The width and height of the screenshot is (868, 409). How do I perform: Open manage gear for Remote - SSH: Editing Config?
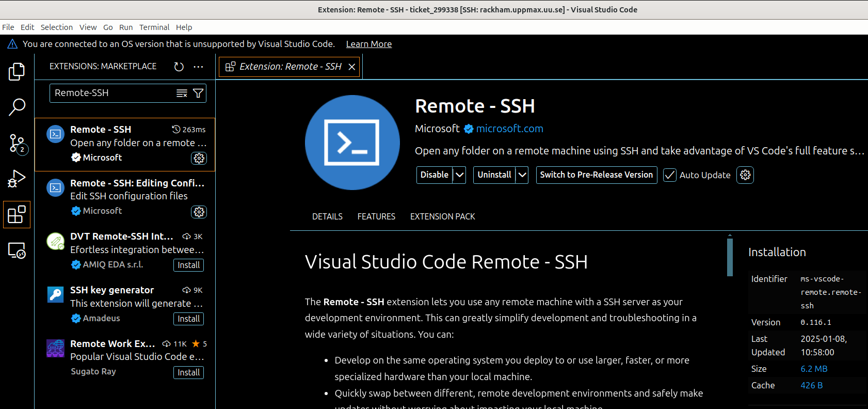(199, 212)
